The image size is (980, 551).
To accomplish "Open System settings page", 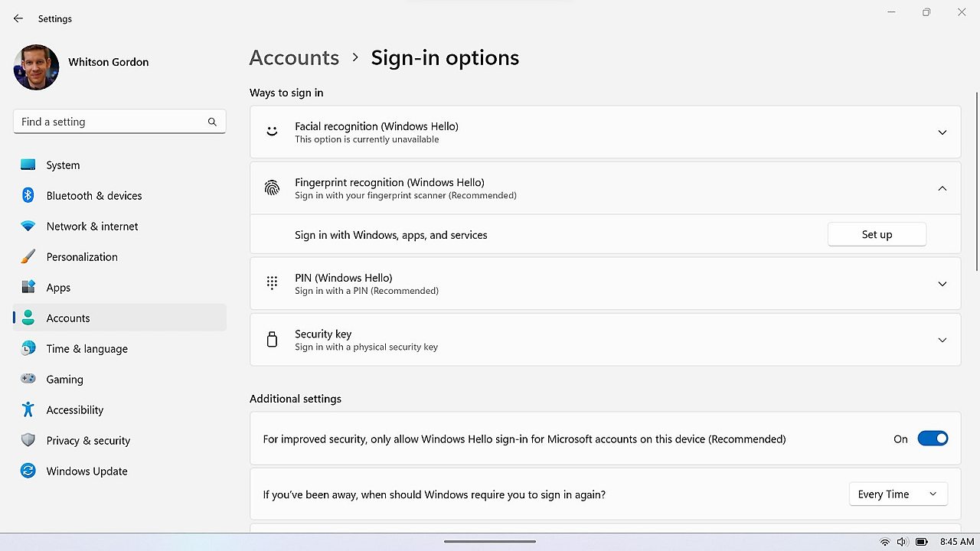I will pos(63,165).
